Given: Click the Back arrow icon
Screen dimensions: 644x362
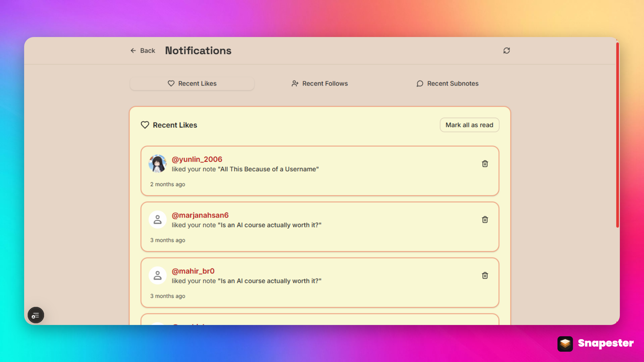Looking at the screenshot, I should (133, 51).
